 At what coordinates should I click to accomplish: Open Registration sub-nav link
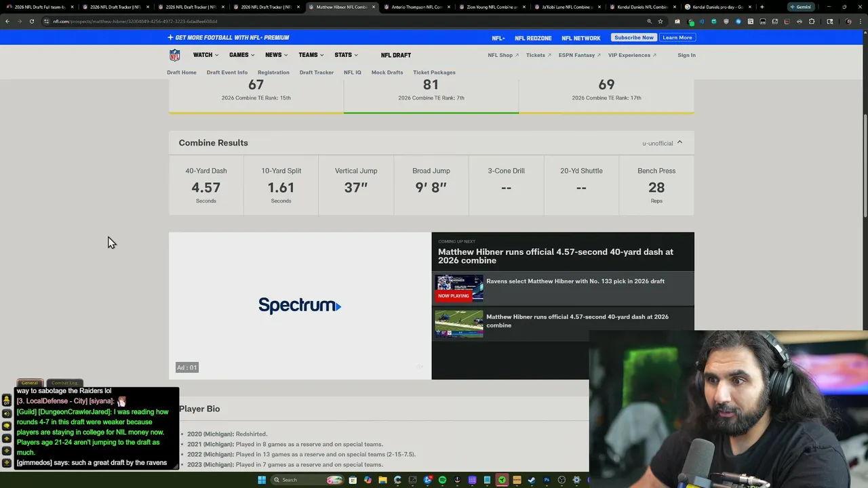tap(273, 73)
